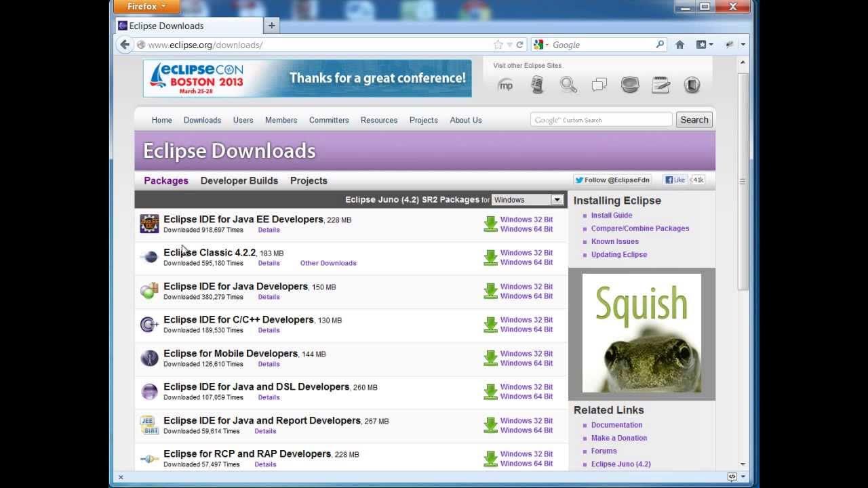Open the chat bubbles Eclipse site icon

pos(599,85)
